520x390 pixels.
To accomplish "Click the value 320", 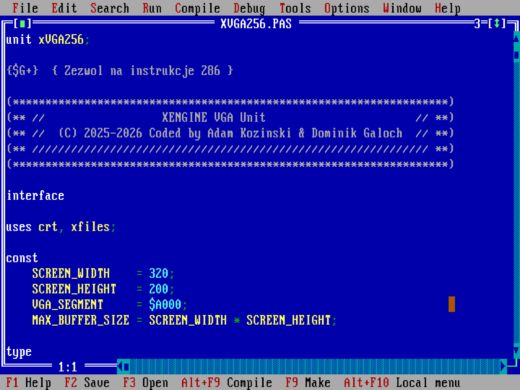I will 158,273.
